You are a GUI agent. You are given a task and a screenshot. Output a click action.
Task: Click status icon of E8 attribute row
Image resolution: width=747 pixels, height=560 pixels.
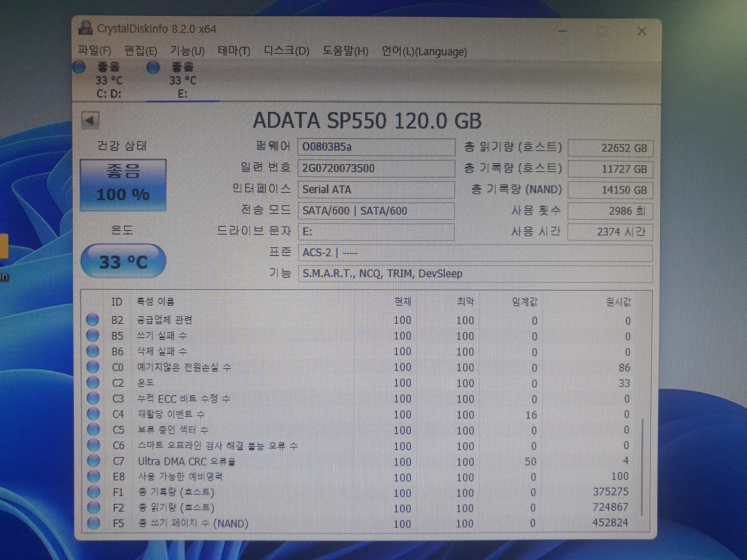click(94, 476)
